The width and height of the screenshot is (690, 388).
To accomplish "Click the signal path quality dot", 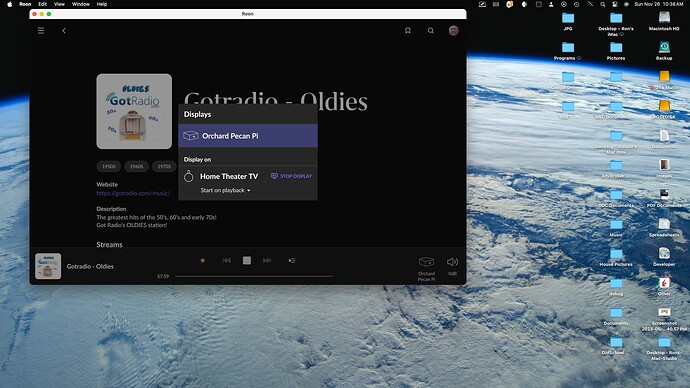I will click(x=202, y=260).
